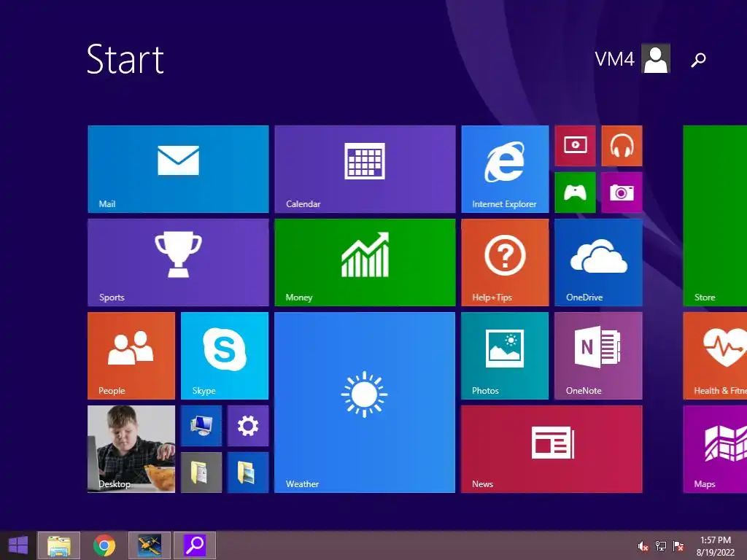Open the Music tile with headphones

tap(622, 146)
